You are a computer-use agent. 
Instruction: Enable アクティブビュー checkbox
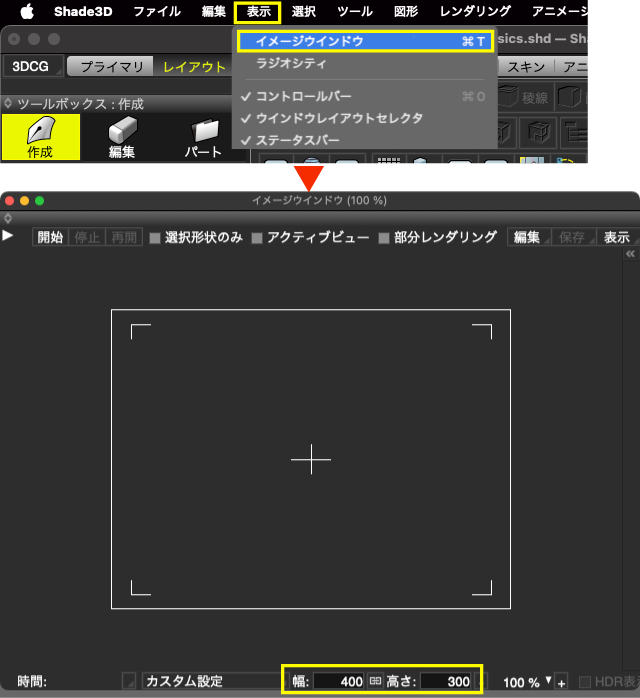tap(257, 238)
